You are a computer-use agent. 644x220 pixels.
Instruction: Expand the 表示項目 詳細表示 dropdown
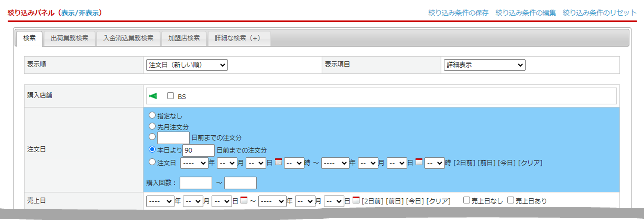[484, 65]
